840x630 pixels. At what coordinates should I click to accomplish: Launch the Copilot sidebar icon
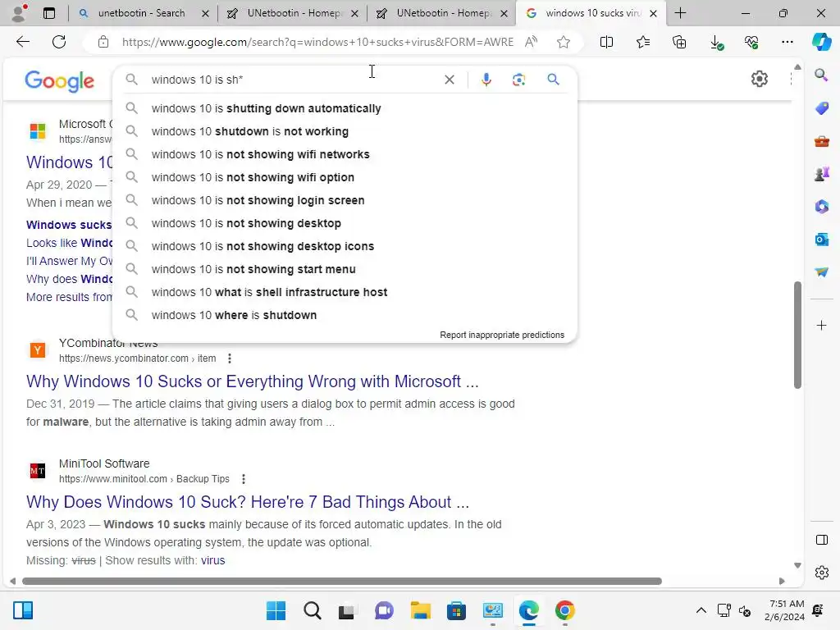821,42
